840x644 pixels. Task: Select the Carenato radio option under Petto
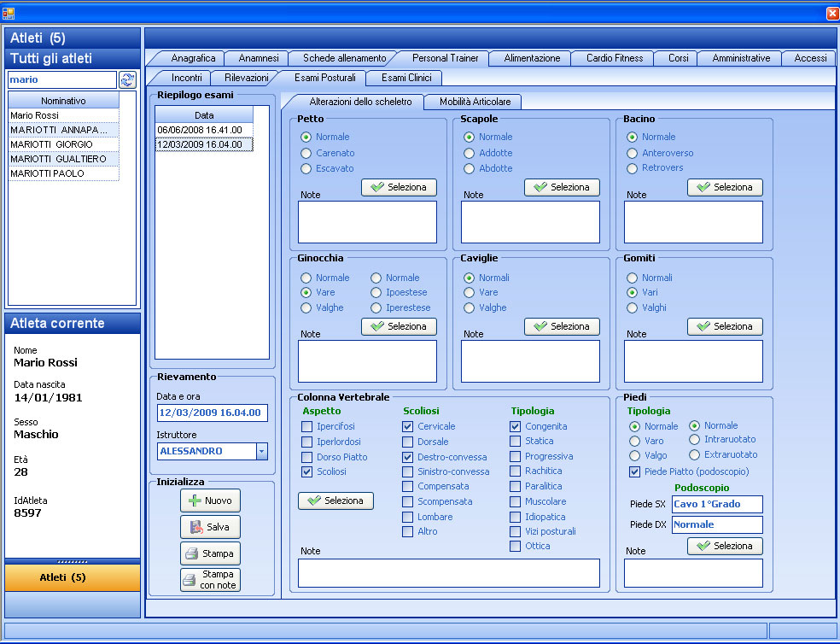(306, 153)
